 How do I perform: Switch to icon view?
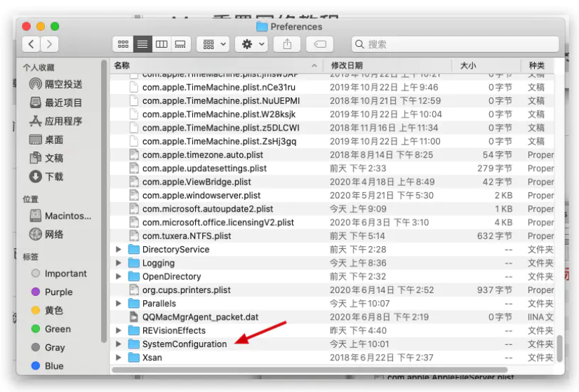click(123, 44)
